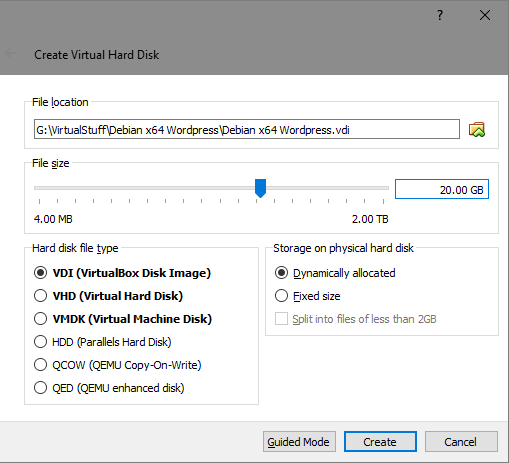Close the Create Virtual Hard Disk dialog
Viewport: 509px width, 463px height.
point(485,15)
